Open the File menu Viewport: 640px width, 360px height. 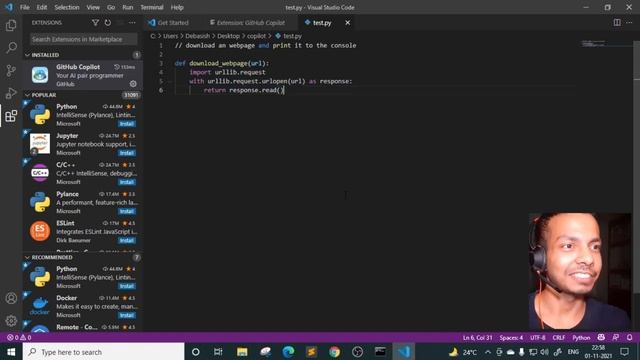coord(25,7)
